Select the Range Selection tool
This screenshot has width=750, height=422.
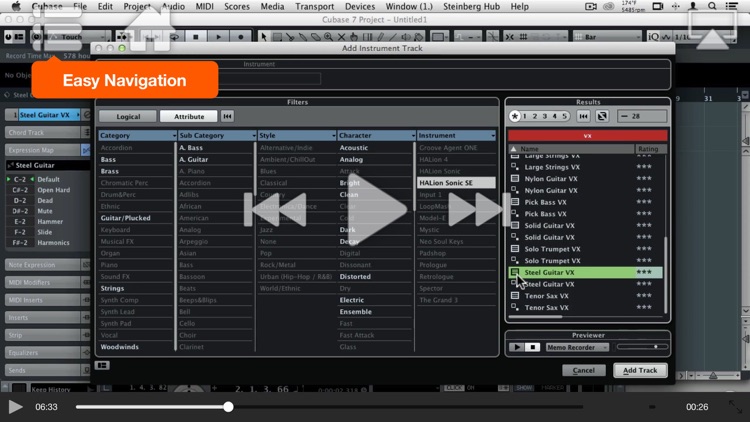click(277, 37)
